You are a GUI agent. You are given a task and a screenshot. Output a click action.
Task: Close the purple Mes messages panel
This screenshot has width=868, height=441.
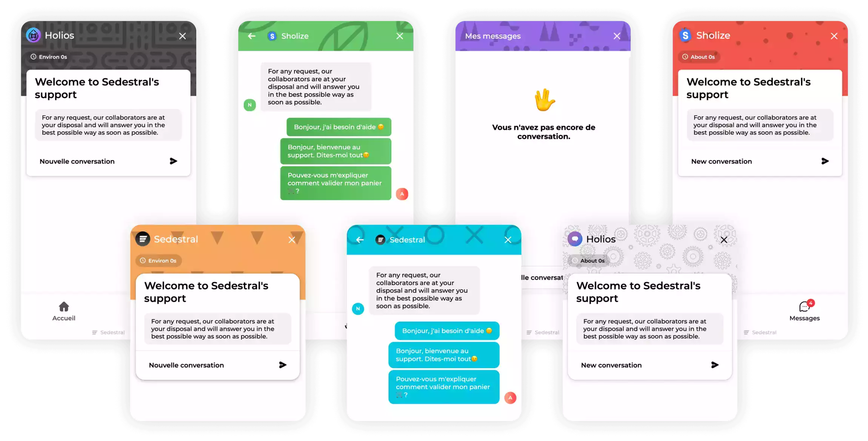coord(617,35)
